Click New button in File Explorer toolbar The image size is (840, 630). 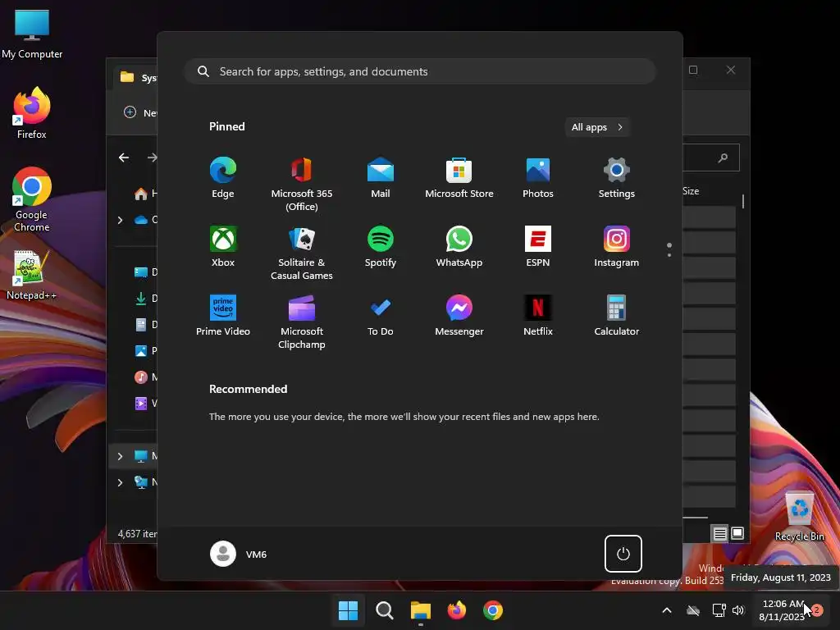140,112
